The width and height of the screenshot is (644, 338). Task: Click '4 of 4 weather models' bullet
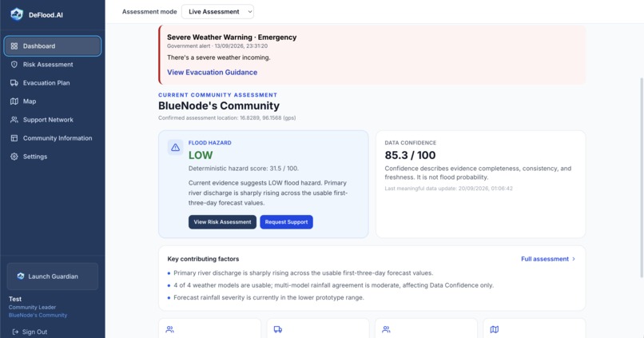[333, 285]
